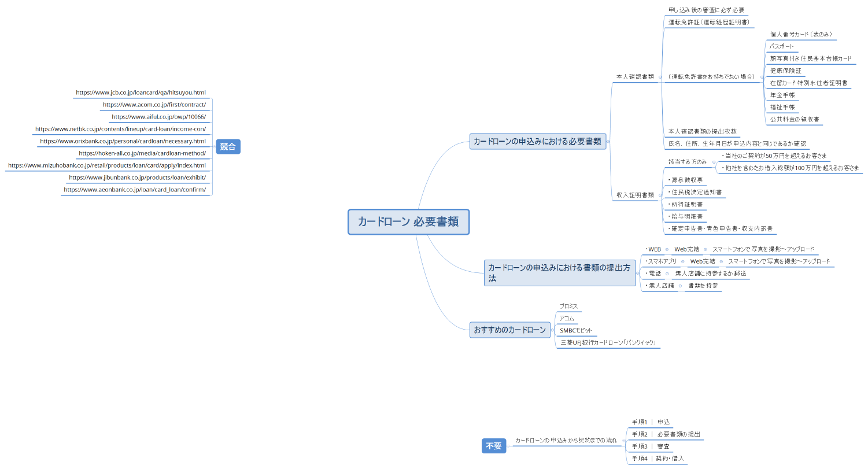The image size is (868, 469).
Task: Select the 不要 topic node
Action: click(x=494, y=446)
